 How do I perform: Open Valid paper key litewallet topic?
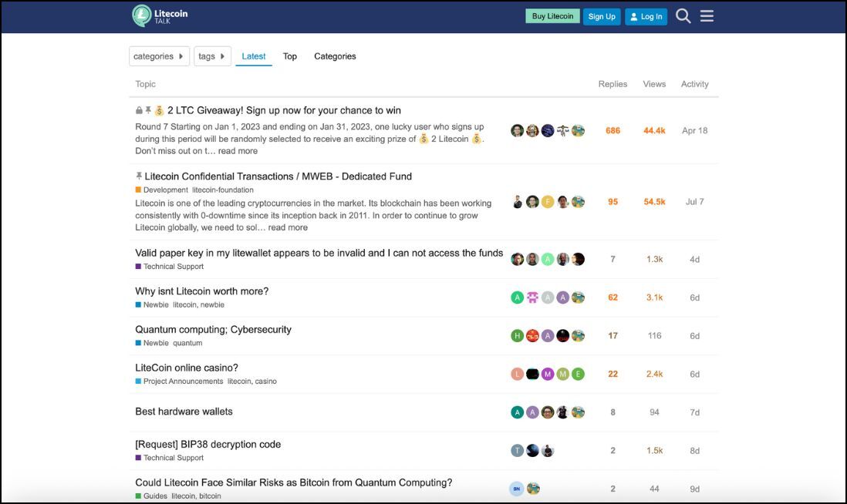pyautogui.click(x=319, y=253)
